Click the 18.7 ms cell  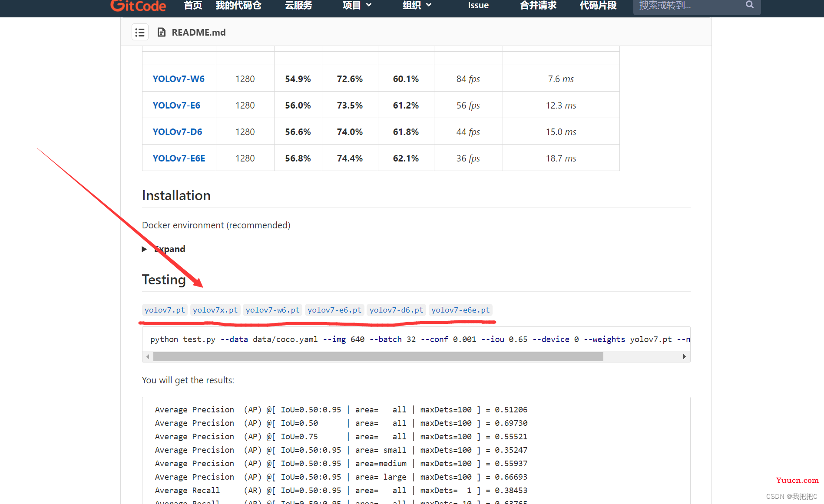click(561, 158)
